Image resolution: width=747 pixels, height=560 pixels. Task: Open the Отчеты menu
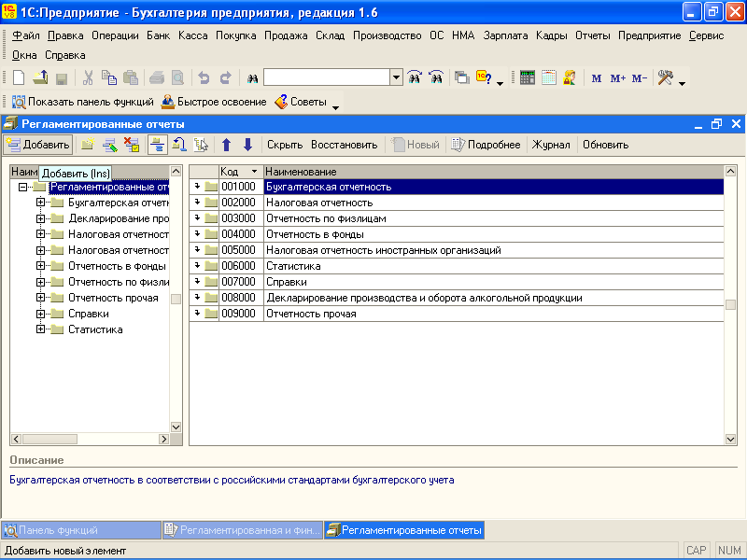click(x=593, y=35)
